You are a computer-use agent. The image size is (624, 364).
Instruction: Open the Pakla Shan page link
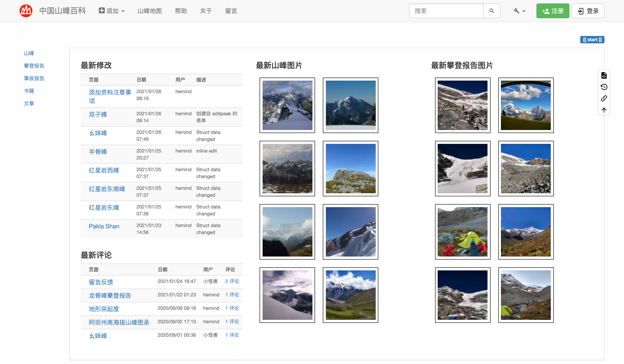click(104, 226)
